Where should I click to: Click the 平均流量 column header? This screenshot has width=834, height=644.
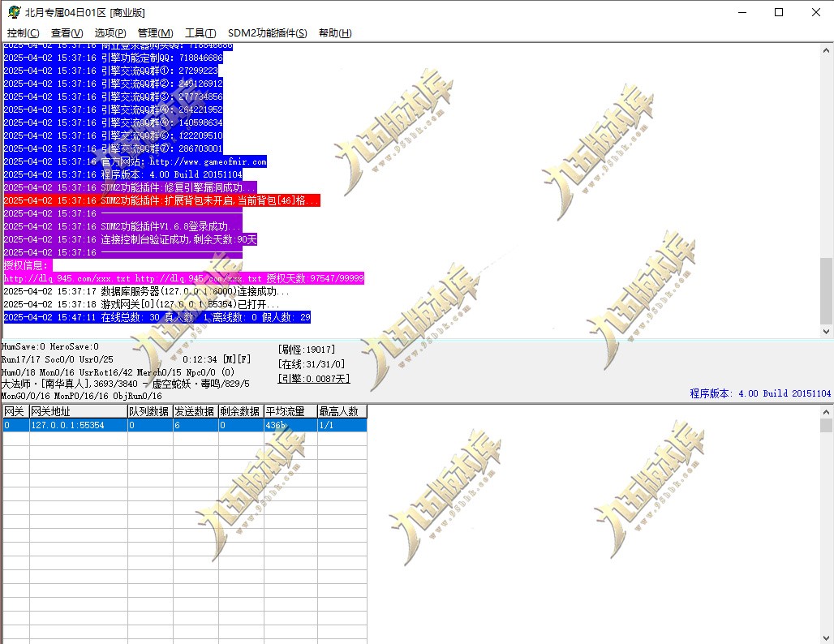pos(290,411)
